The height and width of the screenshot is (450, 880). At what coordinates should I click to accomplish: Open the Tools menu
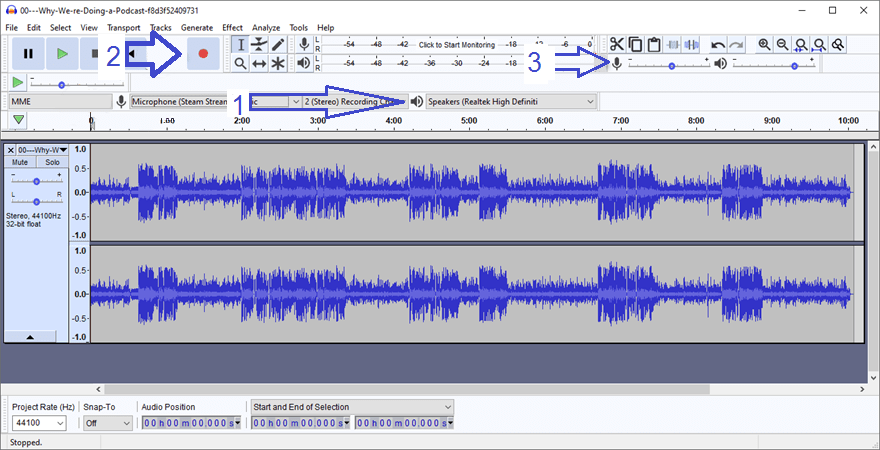click(x=299, y=27)
